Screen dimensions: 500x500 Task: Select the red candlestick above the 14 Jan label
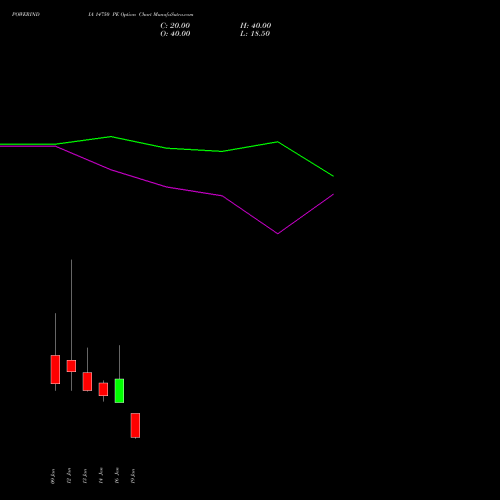click(x=103, y=389)
